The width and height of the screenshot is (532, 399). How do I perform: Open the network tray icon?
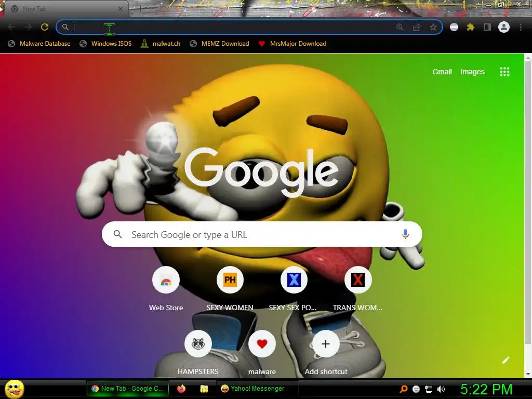(x=429, y=389)
